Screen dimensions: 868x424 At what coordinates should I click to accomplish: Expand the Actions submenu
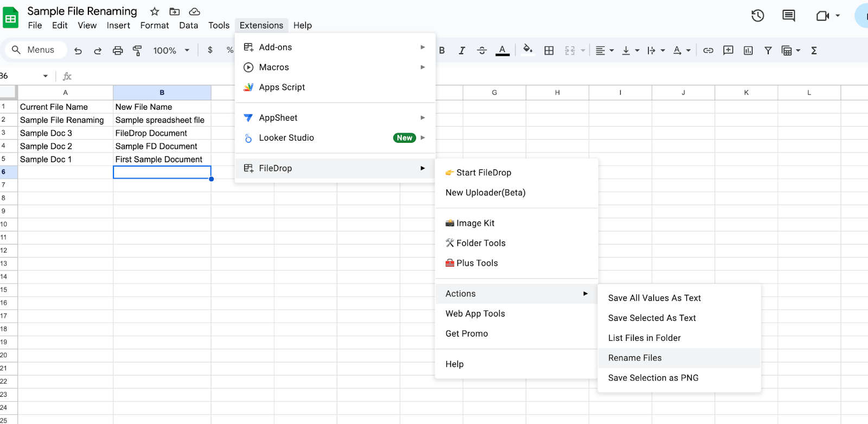point(516,294)
